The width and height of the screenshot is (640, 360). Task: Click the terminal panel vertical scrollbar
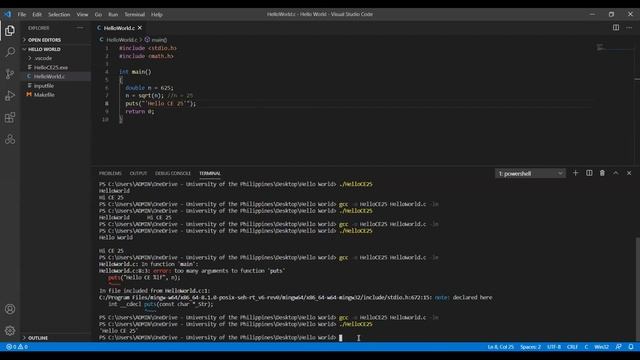click(637, 289)
